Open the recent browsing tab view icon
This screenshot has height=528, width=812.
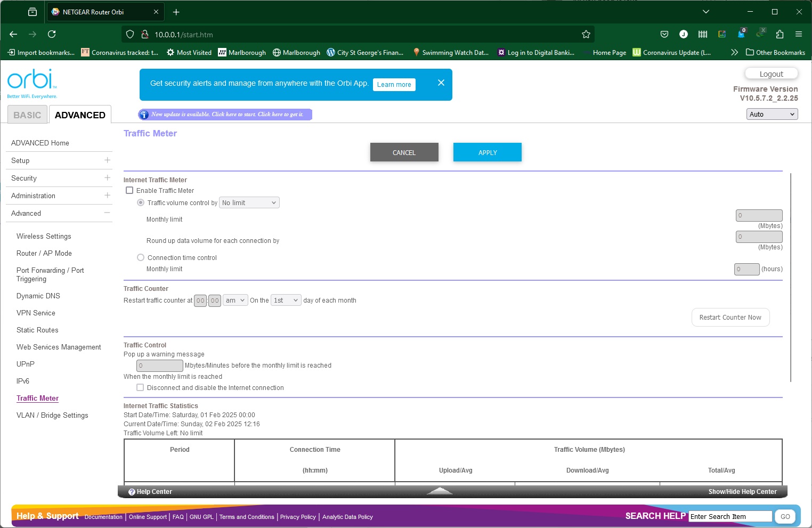(x=33, y=12)
